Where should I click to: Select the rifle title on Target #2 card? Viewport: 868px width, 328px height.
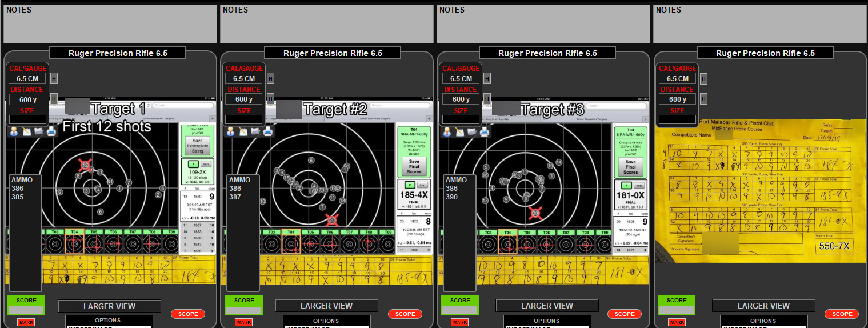coord(333,53)
